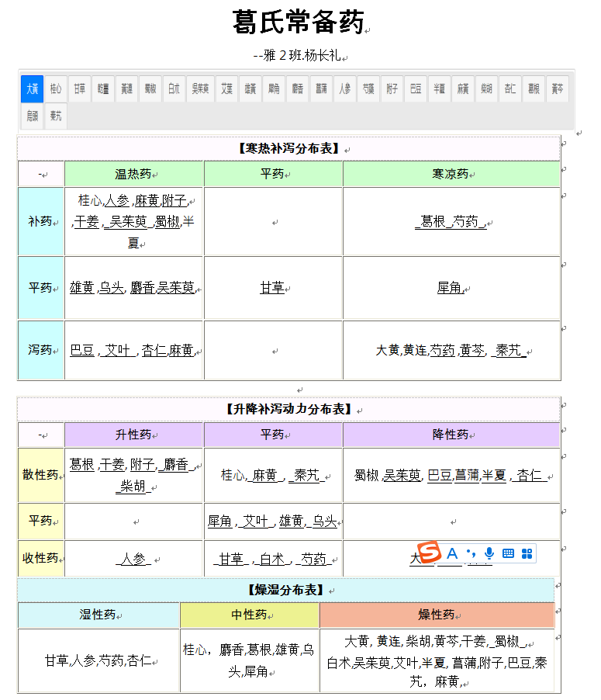
Task: Open the Sogou soft keyboard icon
Action: click(508, 553)
